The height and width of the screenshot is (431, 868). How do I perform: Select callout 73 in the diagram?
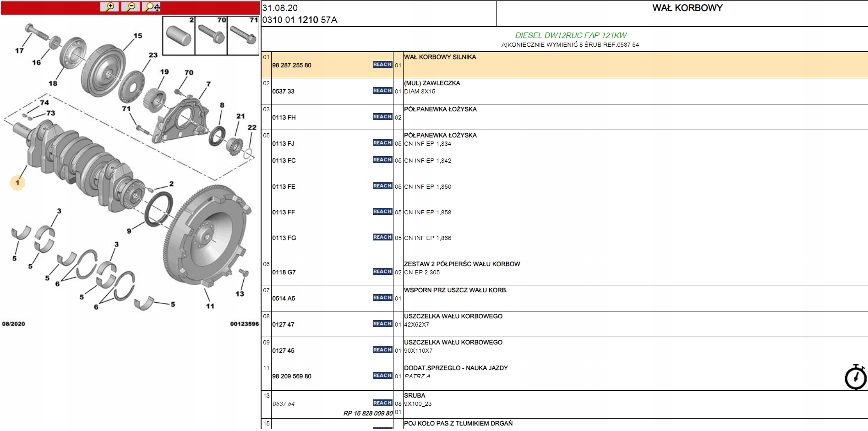tap(50, 113)
